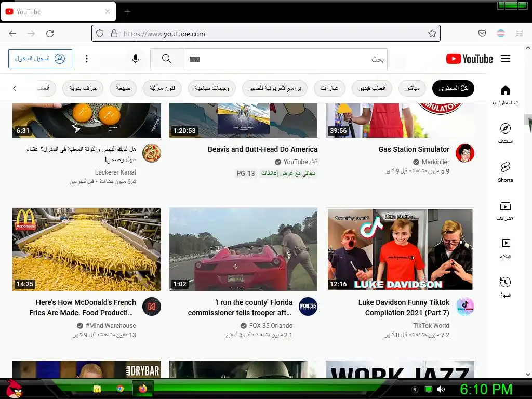
Task: Open the Luke Davidson TikTok video thumbnail
Action: [400, 249]
